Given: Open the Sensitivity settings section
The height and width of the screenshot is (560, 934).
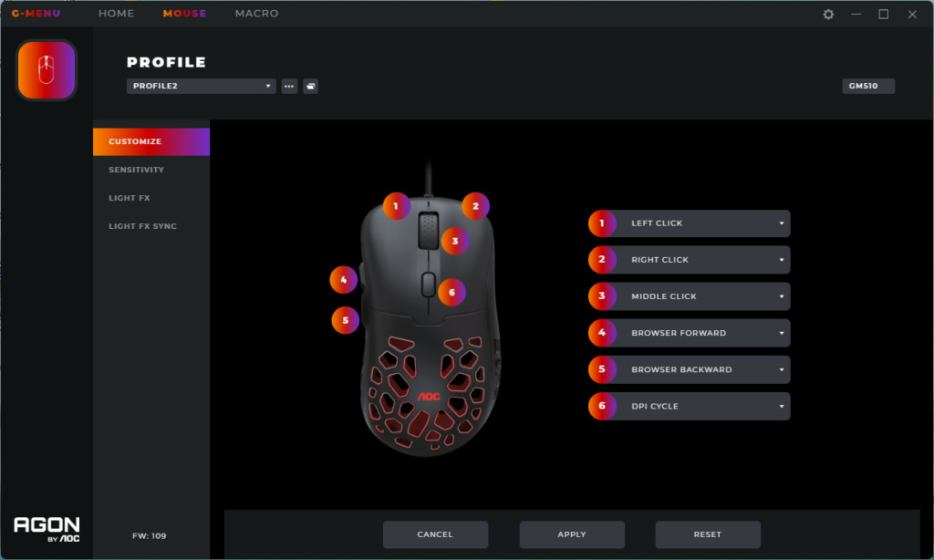Looking at the screenshot, I should [137, 171].
